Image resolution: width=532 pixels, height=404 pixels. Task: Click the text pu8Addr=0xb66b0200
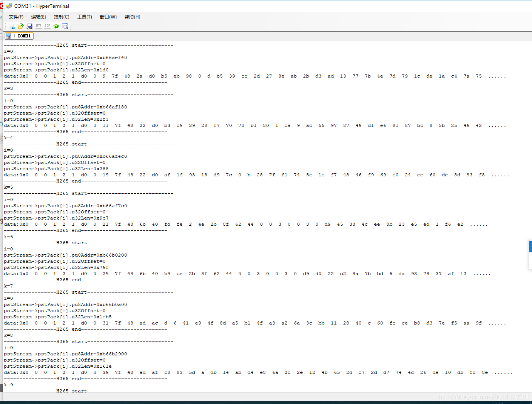tap(99, 255)
